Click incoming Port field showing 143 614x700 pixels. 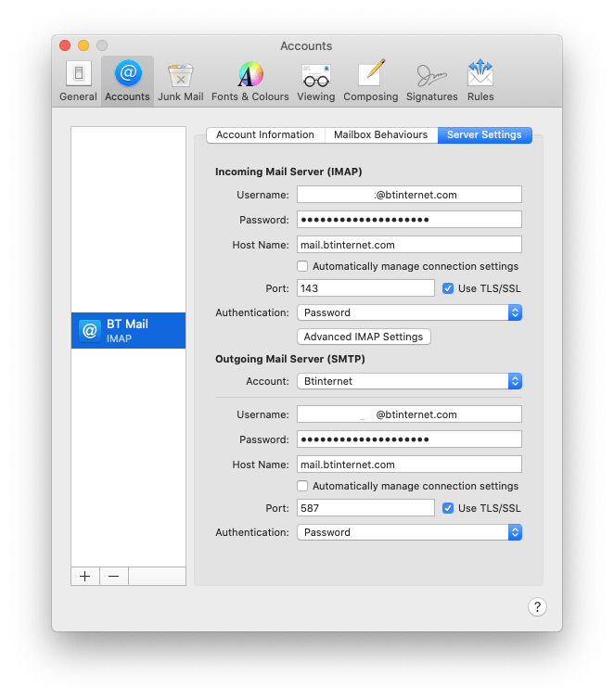(365, 288)
